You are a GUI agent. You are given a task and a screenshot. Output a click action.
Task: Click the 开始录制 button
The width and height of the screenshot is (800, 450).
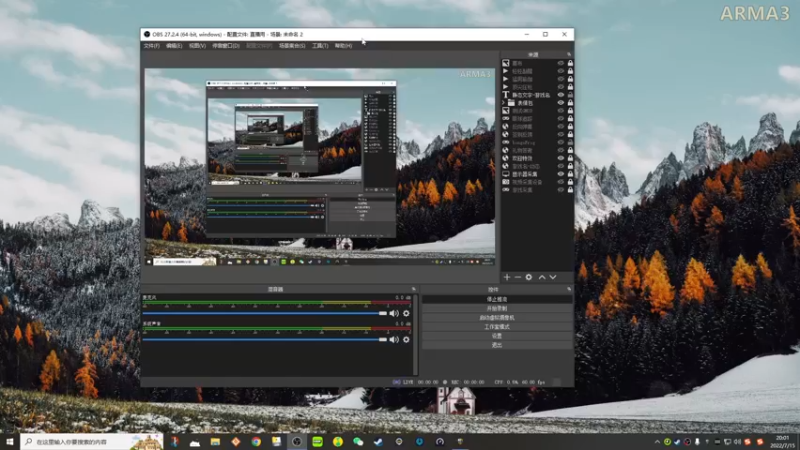click(x=496, y=308)
